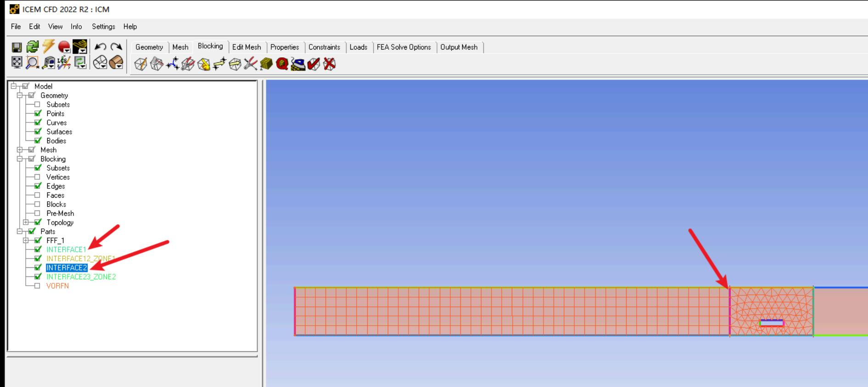Image resolution: width=868 pixels, height=387 pixels.
Task: Open the File menu
Action: (16, 27)
